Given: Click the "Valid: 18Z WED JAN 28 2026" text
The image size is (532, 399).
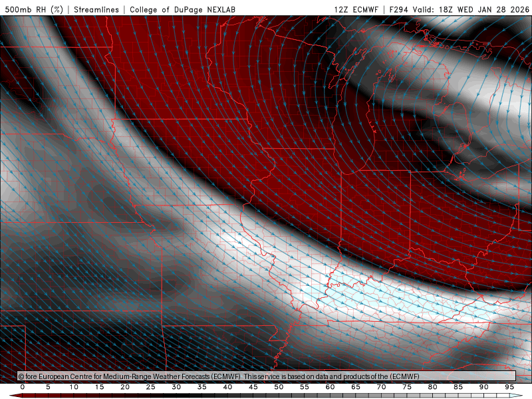Looking at the screenshot, I should 471,9.
